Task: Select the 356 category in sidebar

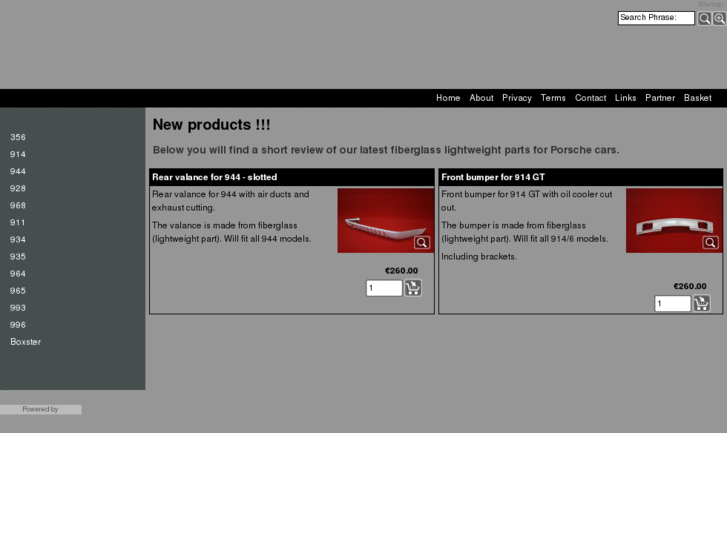Action: (x=18, y=137)
